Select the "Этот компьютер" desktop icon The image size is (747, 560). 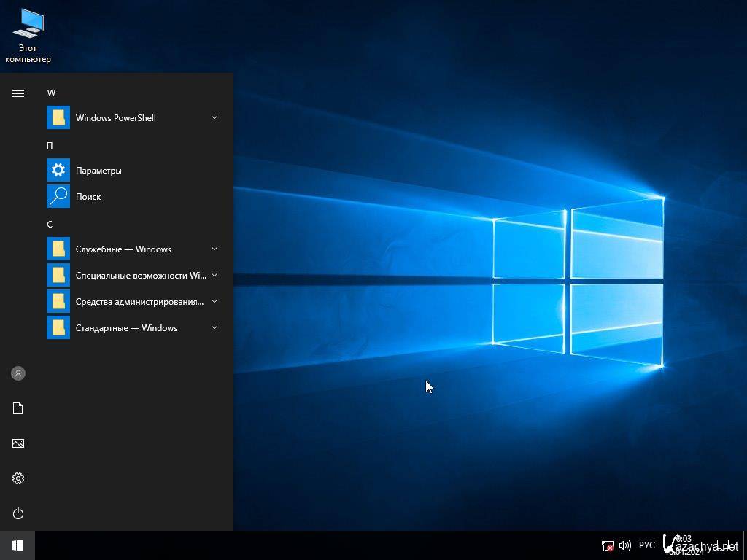pos(28,35)
